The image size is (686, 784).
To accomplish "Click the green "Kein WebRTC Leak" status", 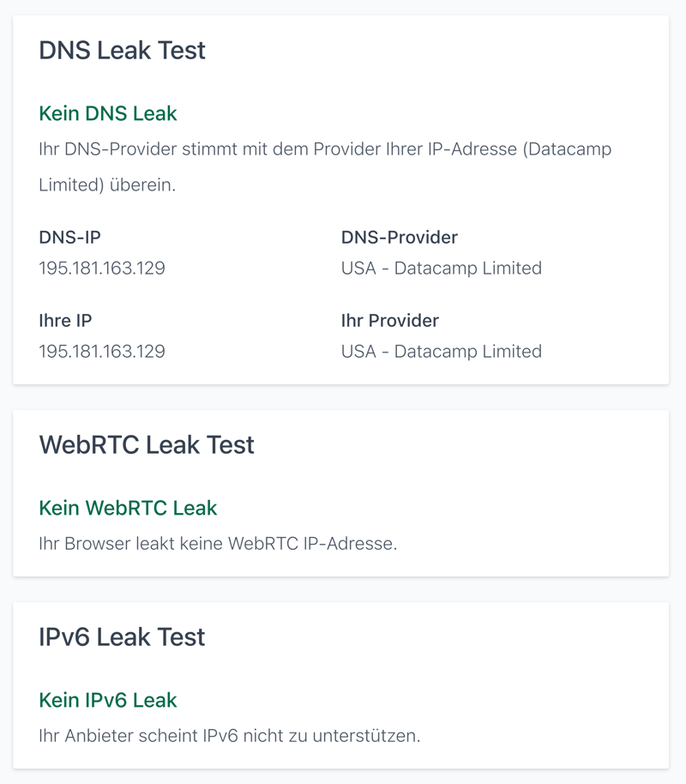I will [128, 508].
